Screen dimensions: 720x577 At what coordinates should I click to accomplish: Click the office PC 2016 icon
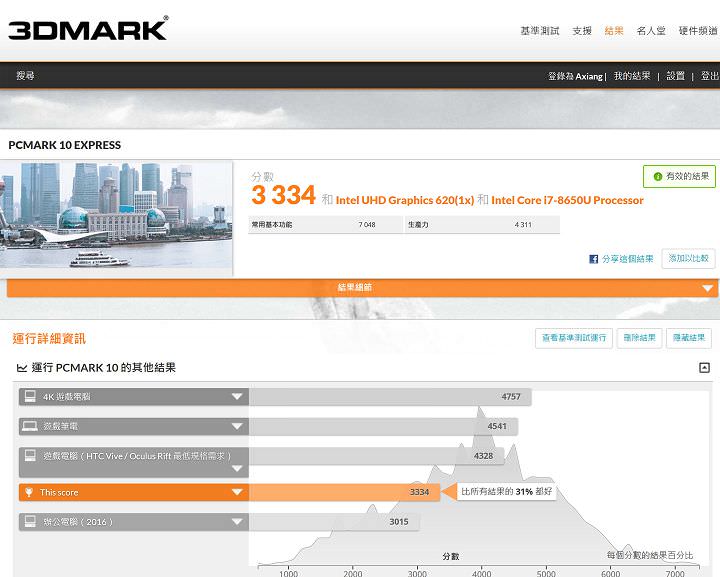pos(30,521)
